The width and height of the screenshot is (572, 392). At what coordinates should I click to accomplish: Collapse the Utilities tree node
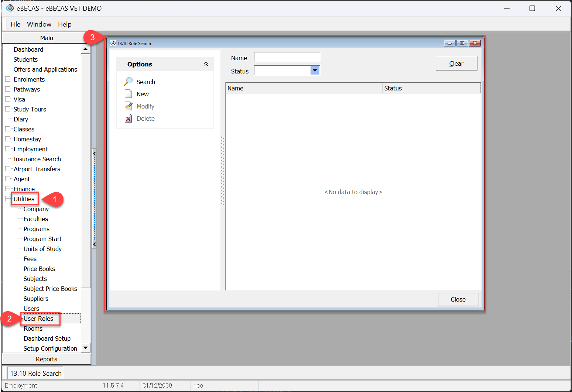8,199
